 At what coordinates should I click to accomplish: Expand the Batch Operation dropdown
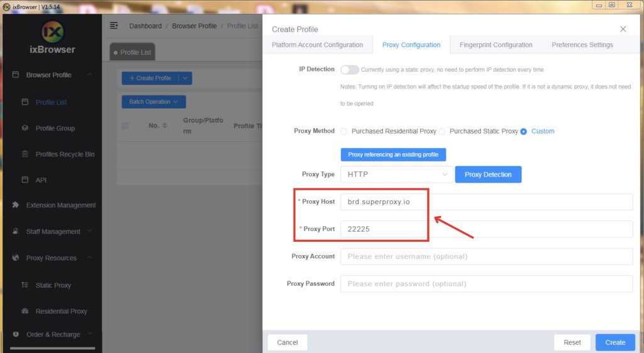click(153, 102)
